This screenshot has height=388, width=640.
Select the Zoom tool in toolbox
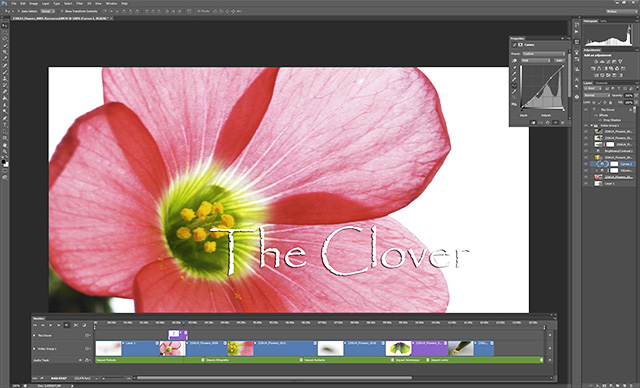click(x=5, y=151)
